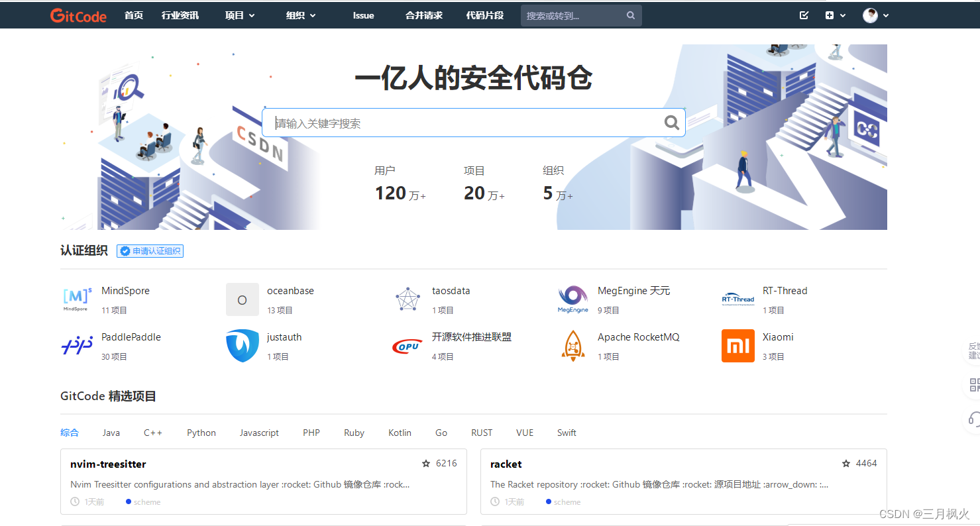980x526 pixels.
Task: Click the 9 项目 count under MegEngine
Action: 608,310
